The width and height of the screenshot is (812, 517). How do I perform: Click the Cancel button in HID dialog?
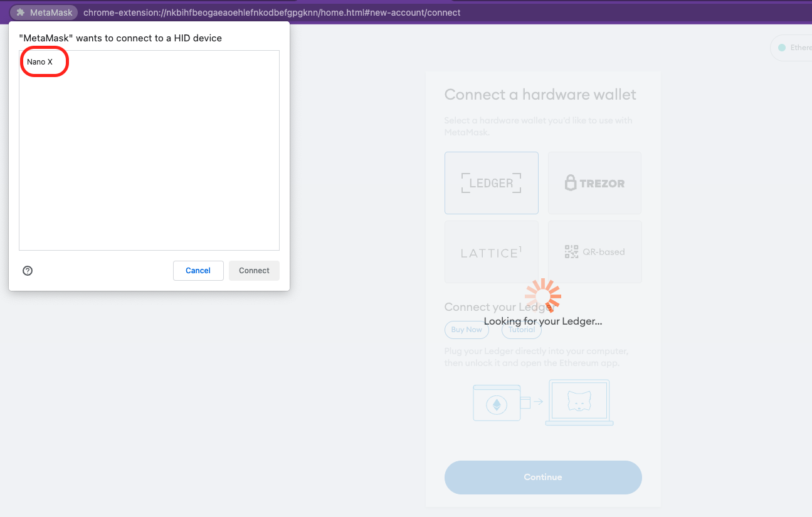[198, 271]
